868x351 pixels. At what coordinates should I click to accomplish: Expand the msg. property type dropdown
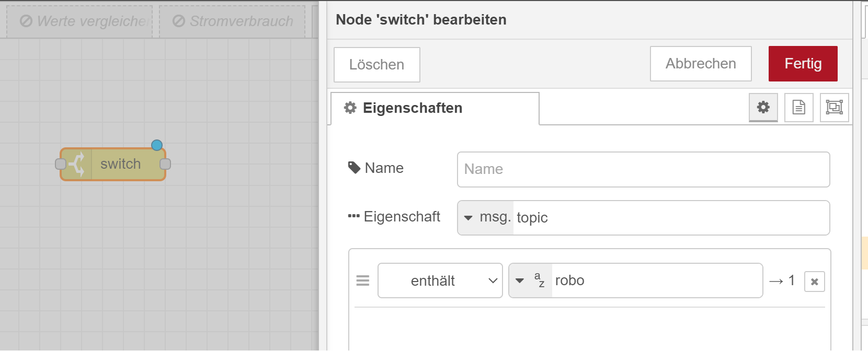click(485, 218)
